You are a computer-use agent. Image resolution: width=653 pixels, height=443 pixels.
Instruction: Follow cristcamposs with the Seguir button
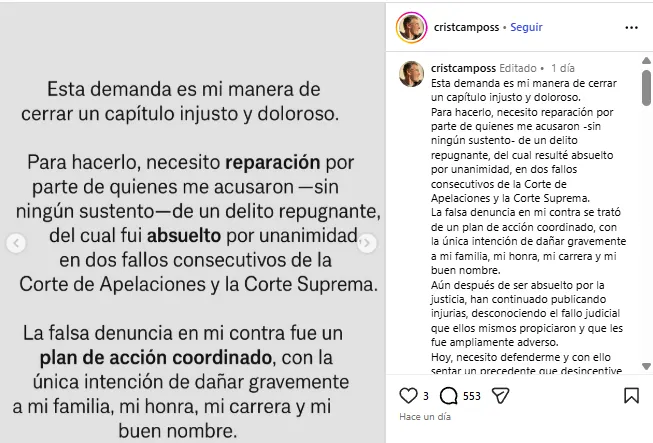526,27
